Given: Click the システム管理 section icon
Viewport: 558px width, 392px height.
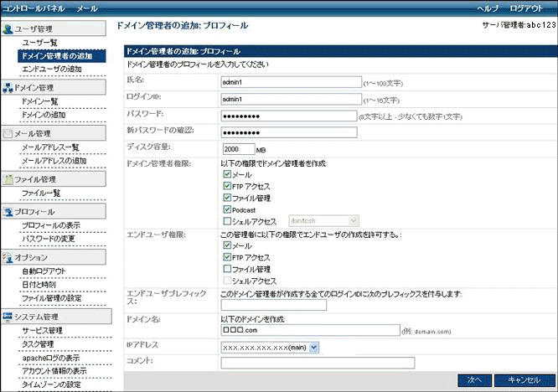Looking at the screenshot, I should [8, 317].
